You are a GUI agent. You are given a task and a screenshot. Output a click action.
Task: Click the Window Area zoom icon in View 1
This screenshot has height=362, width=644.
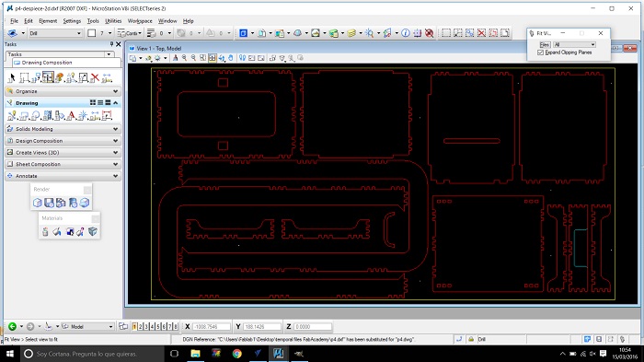(203, 58)
